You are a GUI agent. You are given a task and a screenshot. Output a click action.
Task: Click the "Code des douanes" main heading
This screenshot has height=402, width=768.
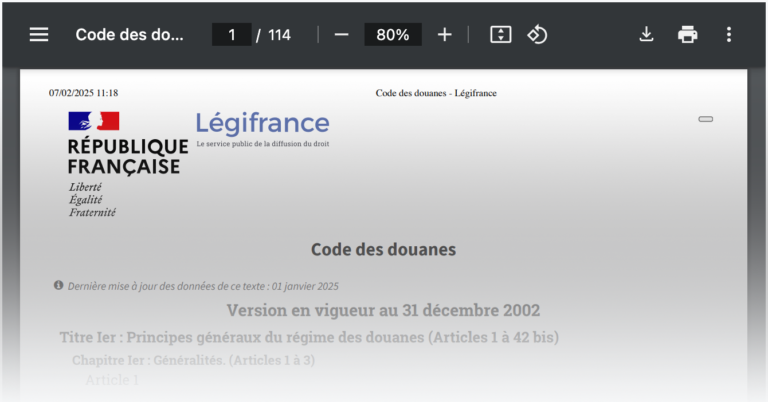[x=383, y=249]
